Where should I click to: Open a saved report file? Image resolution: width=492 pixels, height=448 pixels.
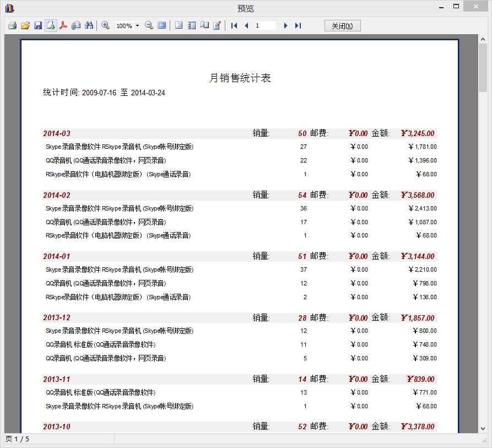coord(25,25)
